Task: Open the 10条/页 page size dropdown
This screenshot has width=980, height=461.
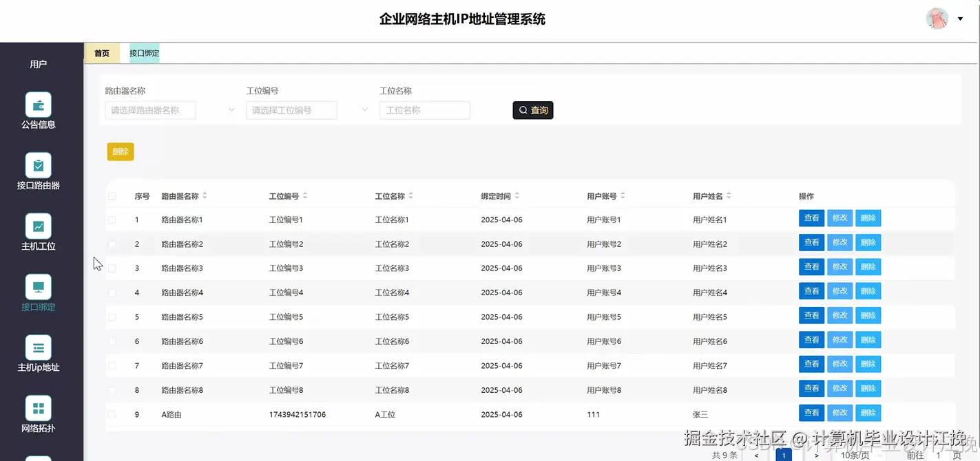Action: 860,455
